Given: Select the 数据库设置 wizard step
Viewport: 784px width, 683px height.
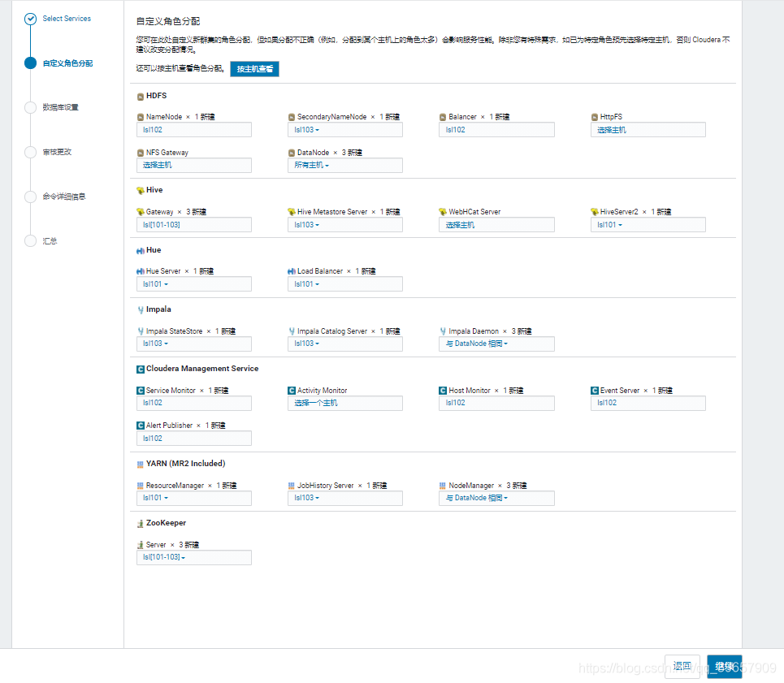Looking at the screenshot, I should 60,107.
